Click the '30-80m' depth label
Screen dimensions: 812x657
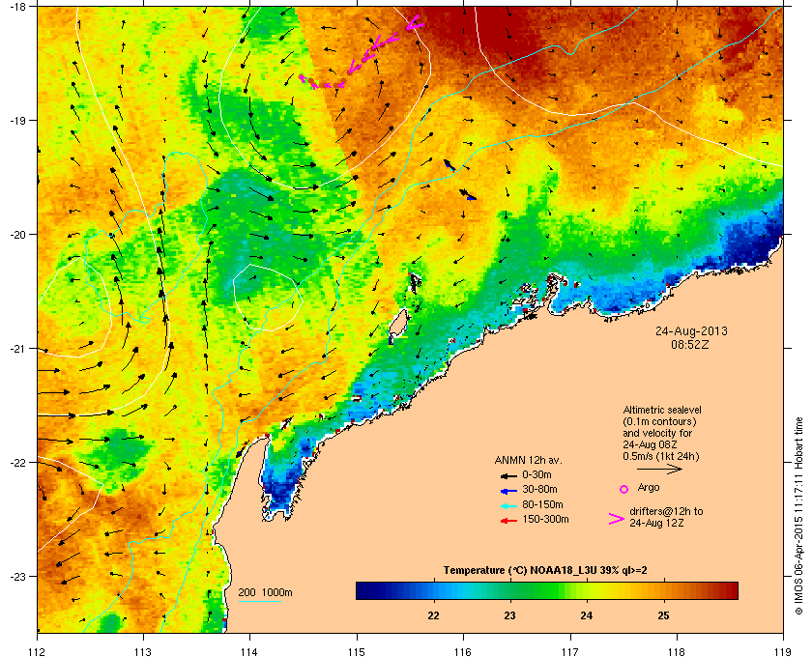point(539,490)
